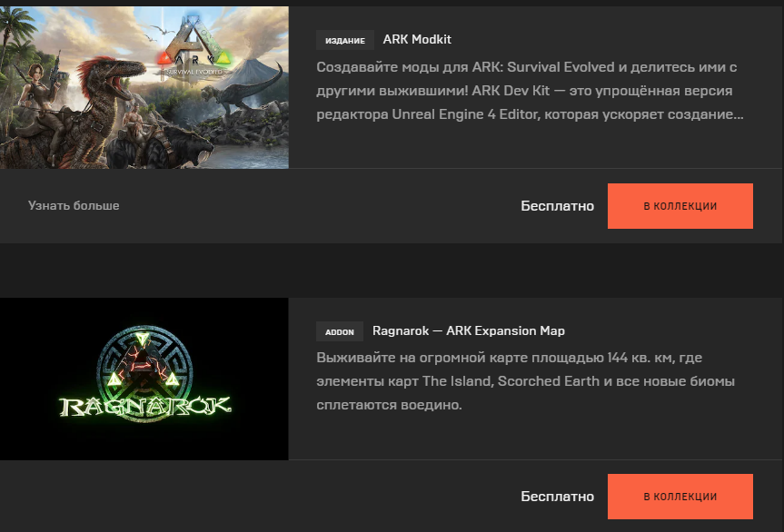
Task: Click the В КОЛЛЕКЦИИ button for ARK Modkit
Action: tap(680, 206)
